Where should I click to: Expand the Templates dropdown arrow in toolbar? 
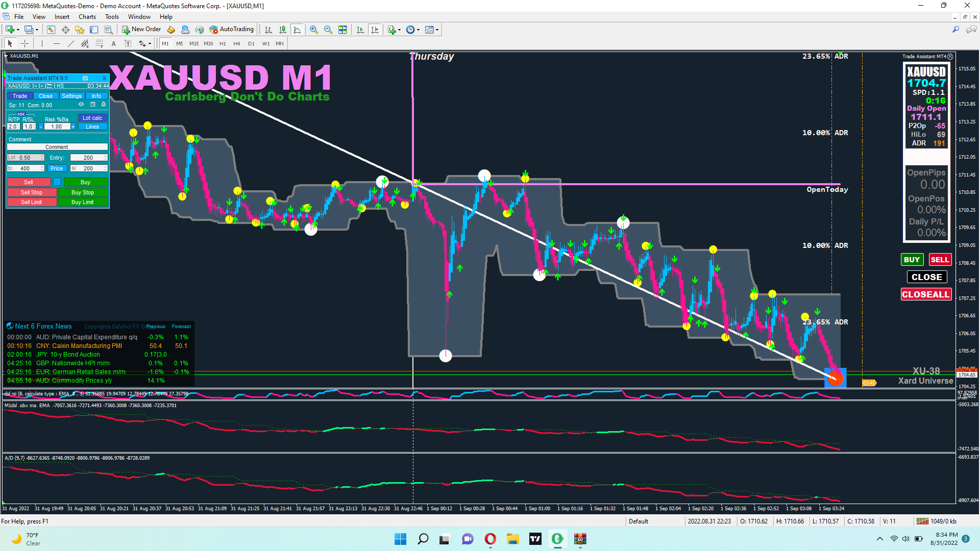click(x=437, y=30)
